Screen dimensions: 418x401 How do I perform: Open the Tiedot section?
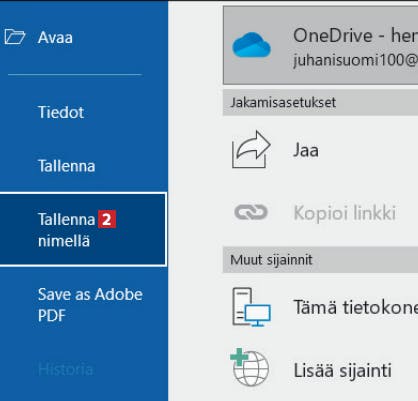click(x=61, y=112)
